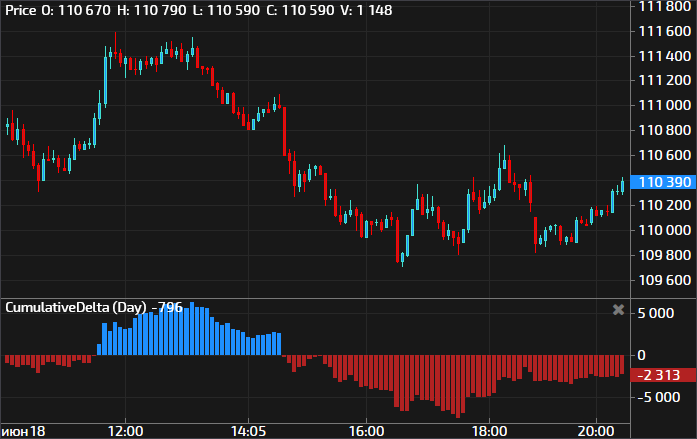697x439 pixels.
Task: Click the июн 18 date label
Action: click(24, 430)
